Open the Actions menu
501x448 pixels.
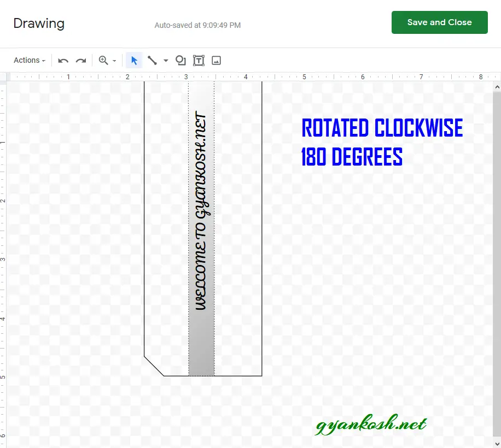(30, 60)
